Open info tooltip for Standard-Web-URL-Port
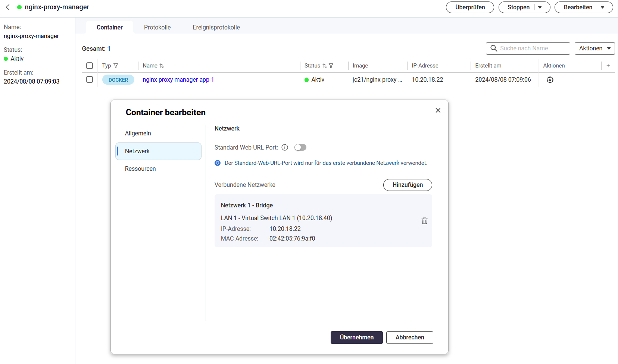 [x=285, y=147]
